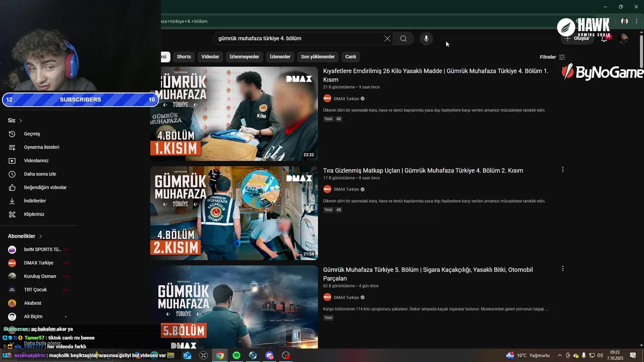
Task: Open DMAX Turkiye in the subscriptions list
Action: (x=38, y=263)
